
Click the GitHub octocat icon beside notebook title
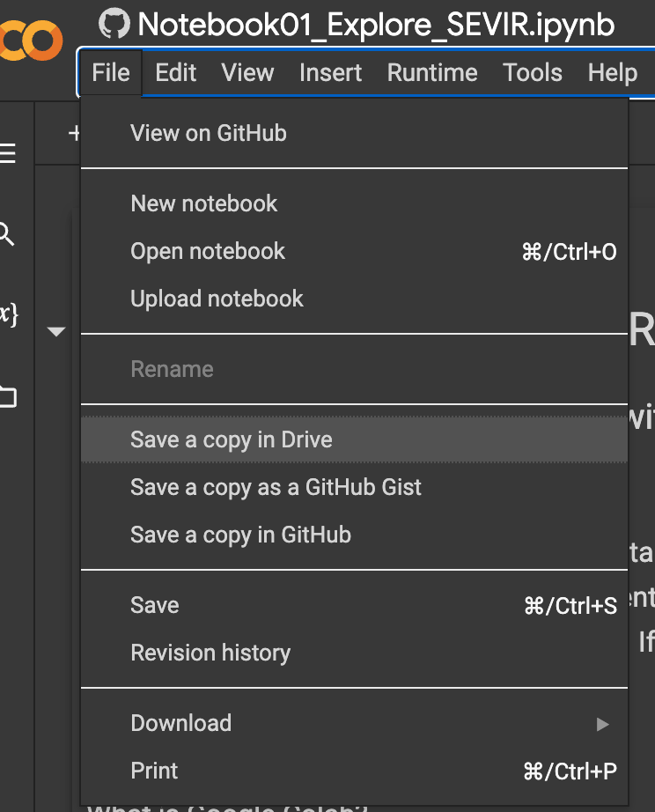(114, 23)
